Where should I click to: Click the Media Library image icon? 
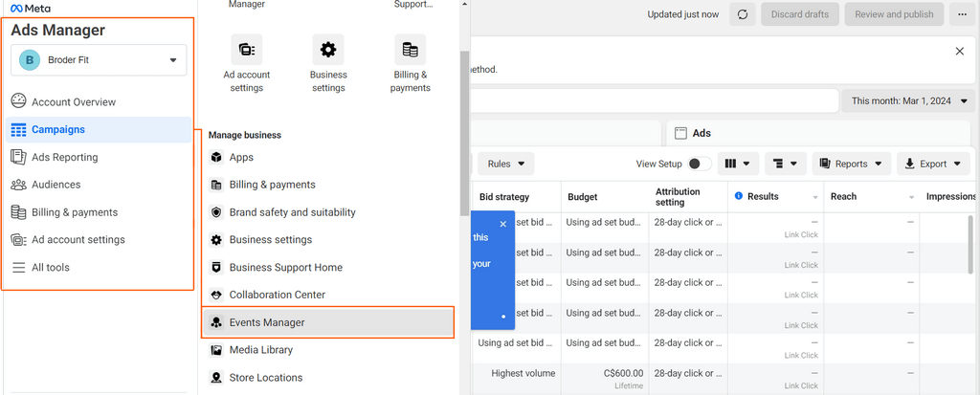tap(216, 350)
